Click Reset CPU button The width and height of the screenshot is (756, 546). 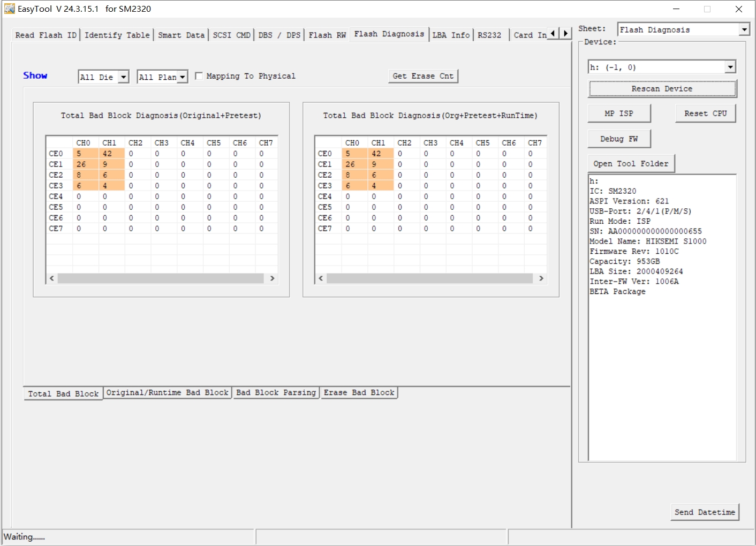pyautogui.click(x=706, y=113)
